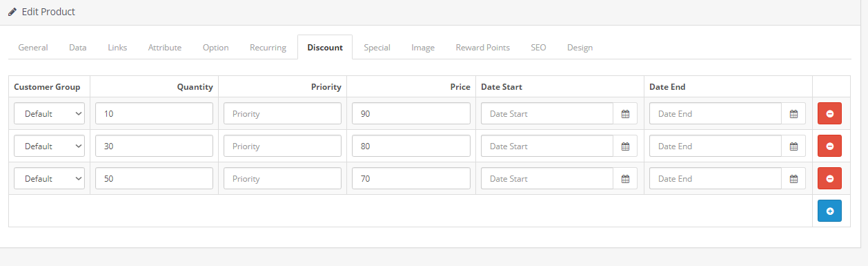Open calendar for third row Date Start
Viewport: 868px width, 266px height.
pyautogui.click(x=625, y=178)
